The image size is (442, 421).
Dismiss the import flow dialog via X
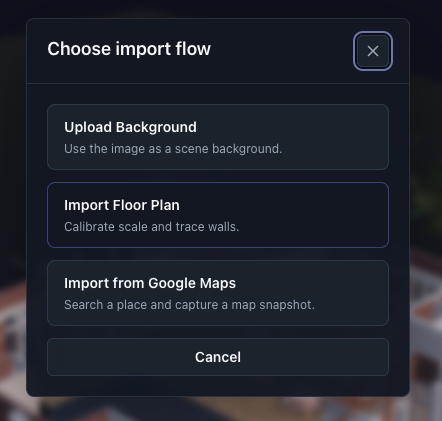pos(373,51)
